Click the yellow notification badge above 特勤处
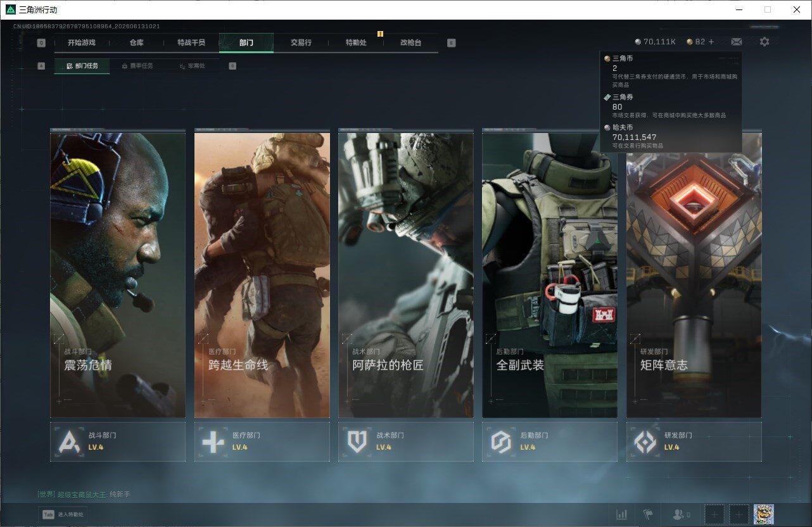The height and width of the screenshot is (527, 812). tap(380, 34)
